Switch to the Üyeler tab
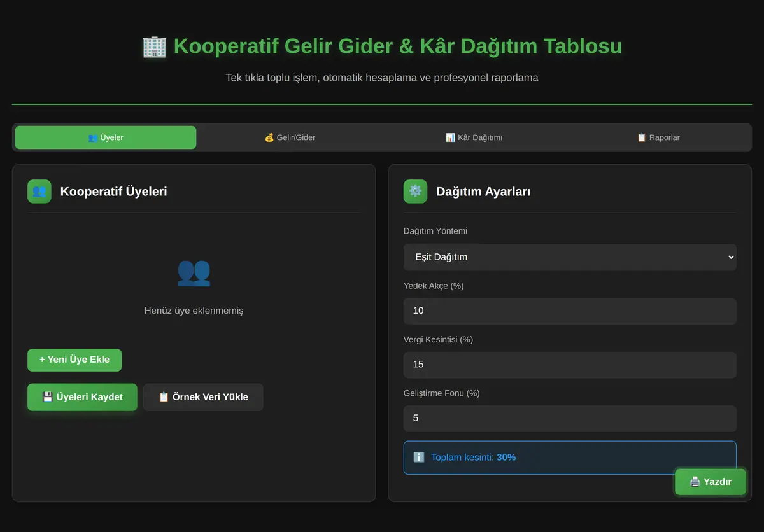This screenshot has width=764, height=532. point(106,137)
